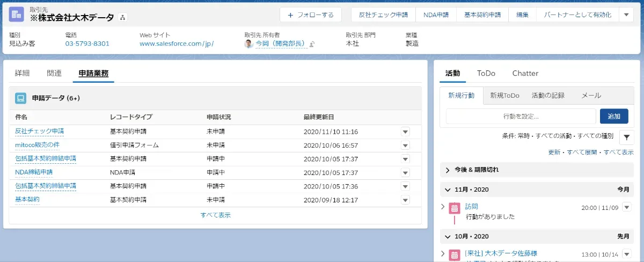
Task: Click the 反社チェック申請 header button
Action: [383, 15]
